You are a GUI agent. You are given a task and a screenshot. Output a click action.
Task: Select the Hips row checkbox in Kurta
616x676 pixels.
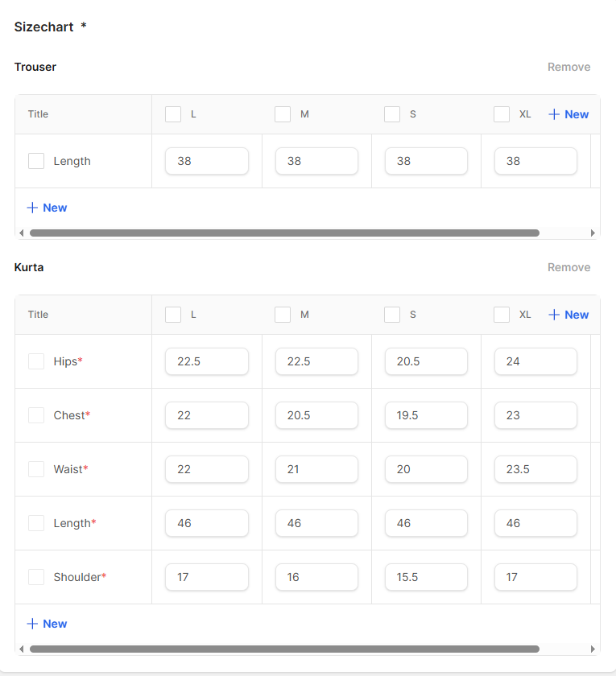36,361
